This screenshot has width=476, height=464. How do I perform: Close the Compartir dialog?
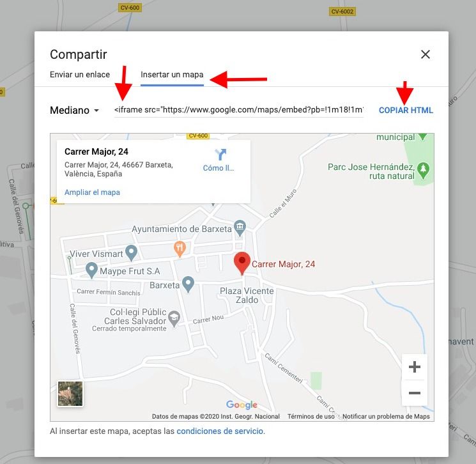click(426, 55)
